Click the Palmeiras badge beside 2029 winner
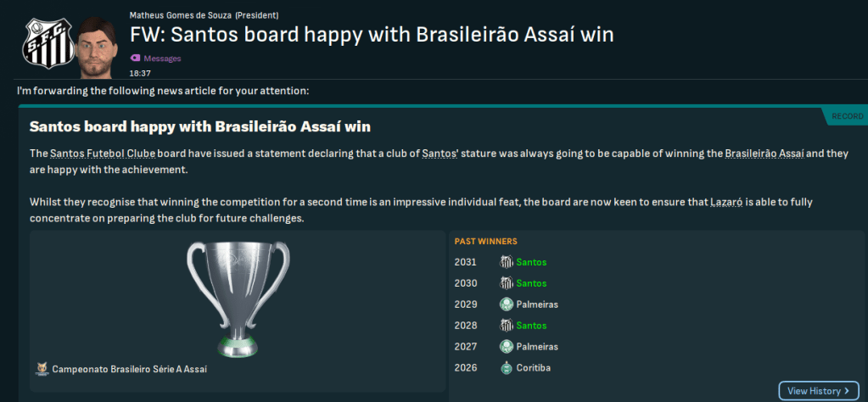The height and width of the screenshot is (402, 868). tap(507, 304)
